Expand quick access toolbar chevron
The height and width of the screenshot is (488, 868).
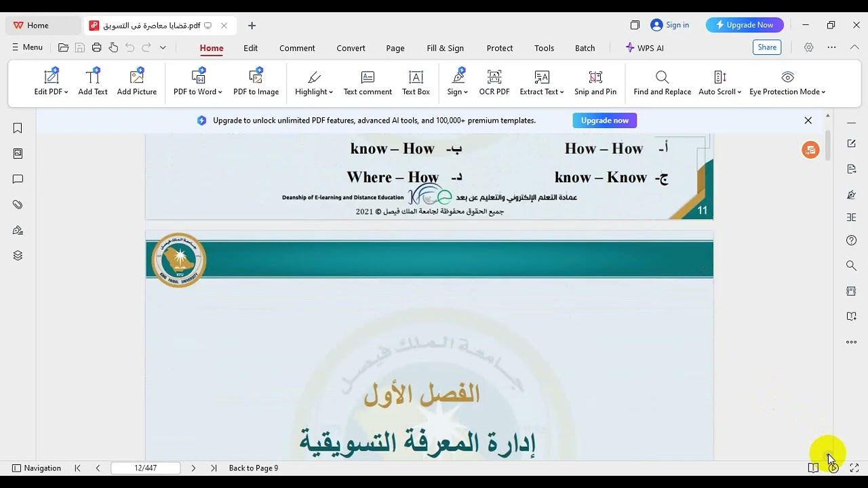(x=163, y=47)
